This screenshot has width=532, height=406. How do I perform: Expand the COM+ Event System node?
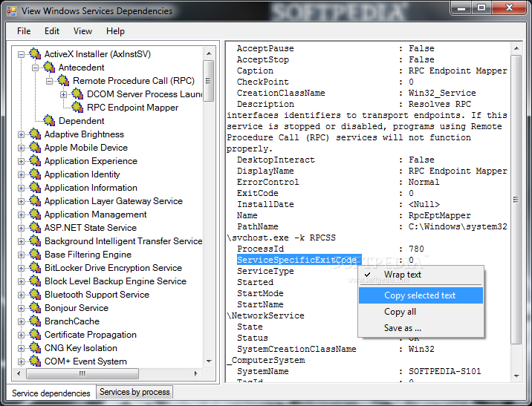(21, 362)
